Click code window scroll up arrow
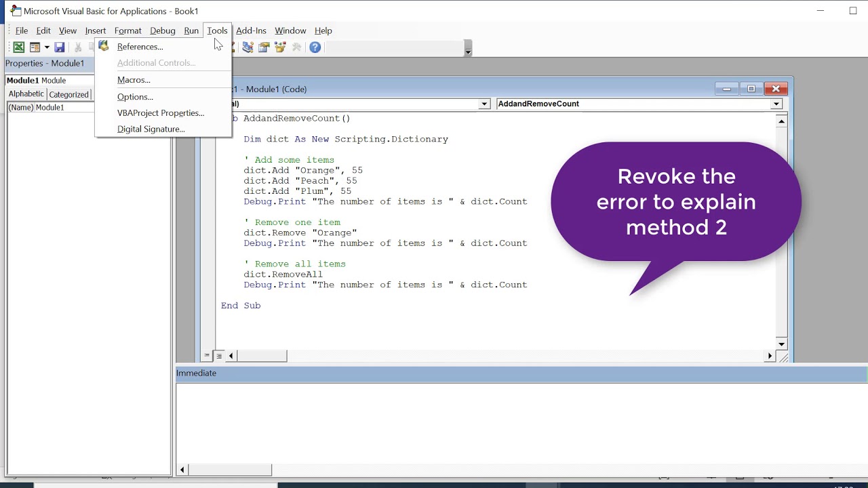The height and width of the screenshot is (488, 868). (781, 121)
